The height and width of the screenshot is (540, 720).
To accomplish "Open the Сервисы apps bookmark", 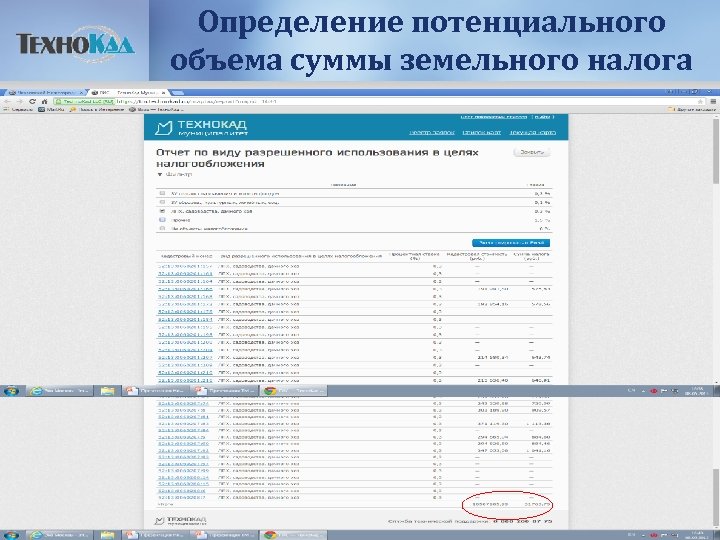I will 18,110.
